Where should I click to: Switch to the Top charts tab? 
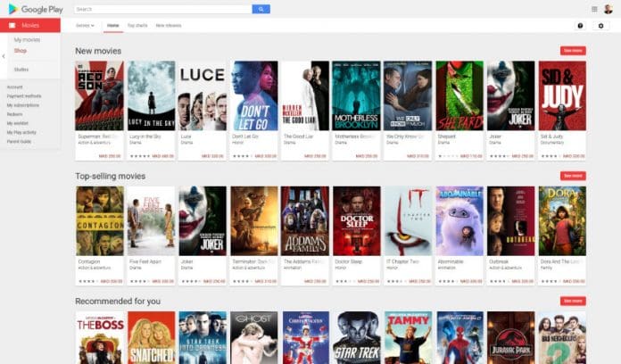coord(137,26)
